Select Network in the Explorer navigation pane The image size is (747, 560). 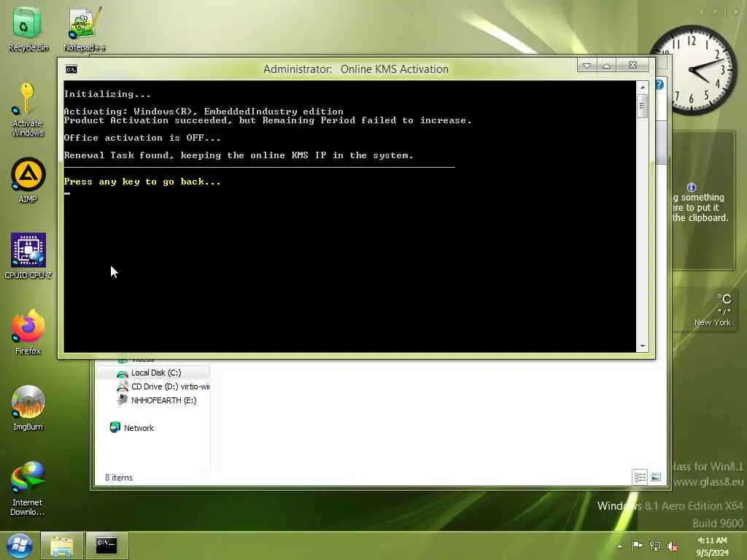[x=132, y=427]
